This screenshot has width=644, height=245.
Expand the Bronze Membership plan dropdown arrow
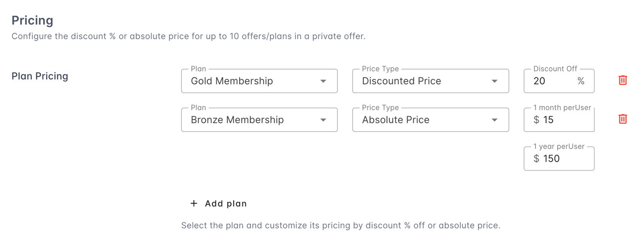click(323, 120)
